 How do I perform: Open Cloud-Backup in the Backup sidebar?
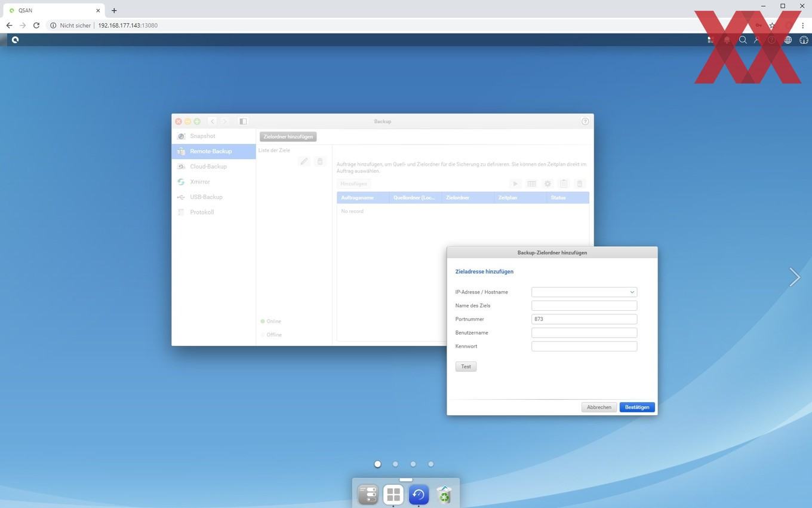pyautogui.click(x=214, y=167)
